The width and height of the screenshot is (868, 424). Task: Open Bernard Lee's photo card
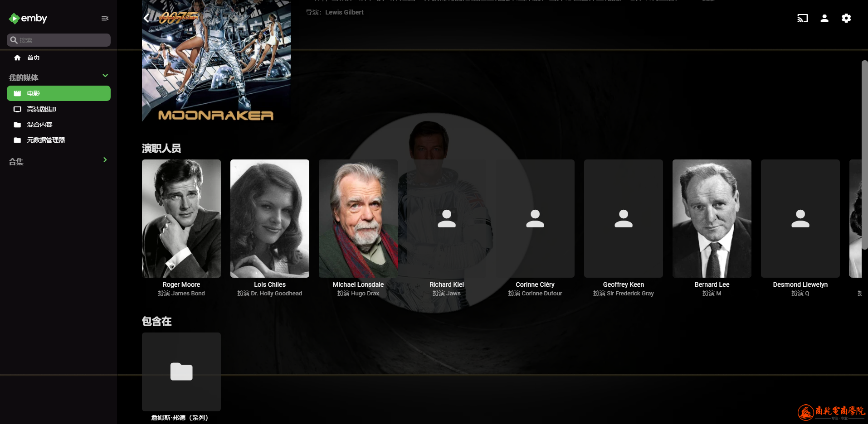coord(712,218)
